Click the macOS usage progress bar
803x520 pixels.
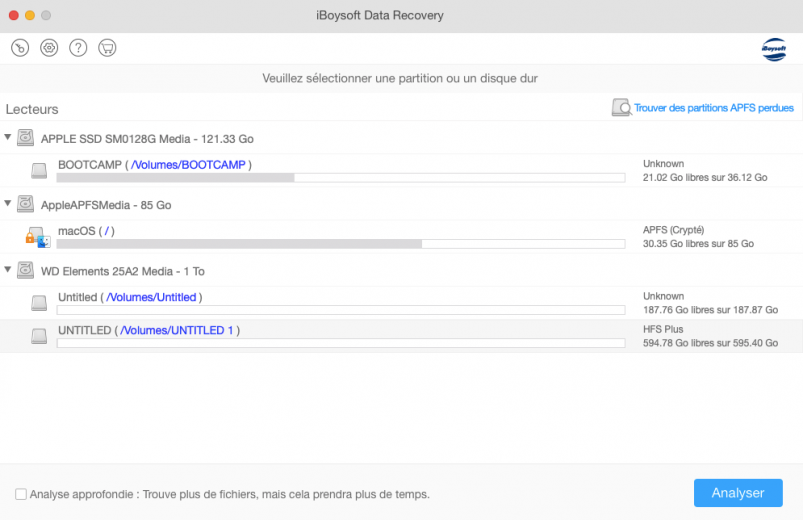pos(341,244)
